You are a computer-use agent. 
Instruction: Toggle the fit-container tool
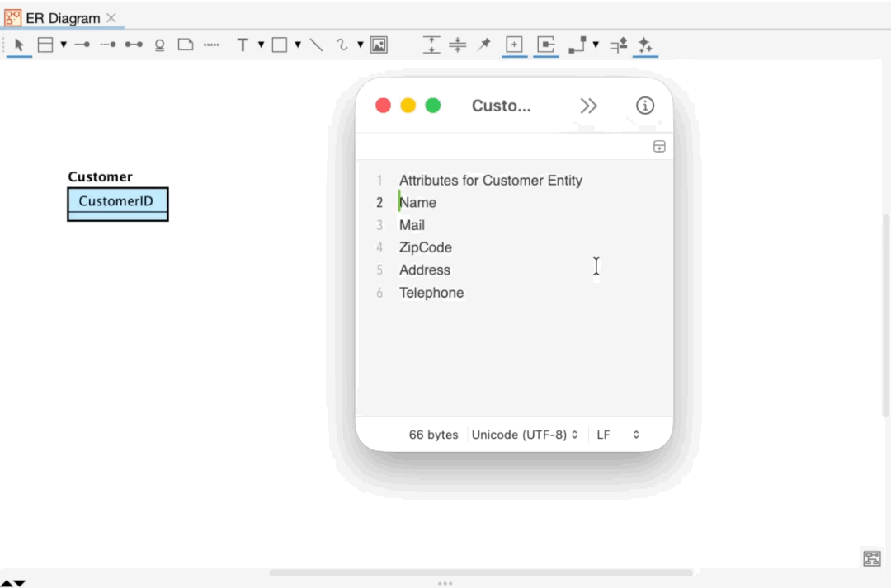point(545,45)
